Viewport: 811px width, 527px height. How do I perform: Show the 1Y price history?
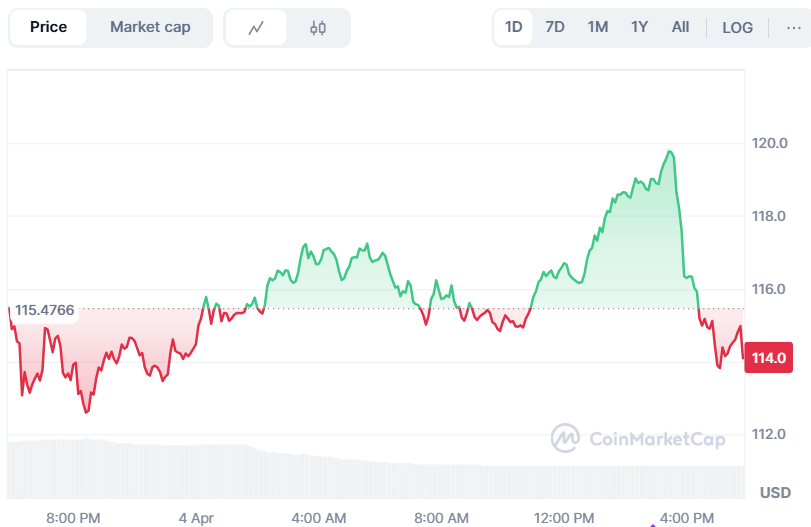[x=639, y=27]
